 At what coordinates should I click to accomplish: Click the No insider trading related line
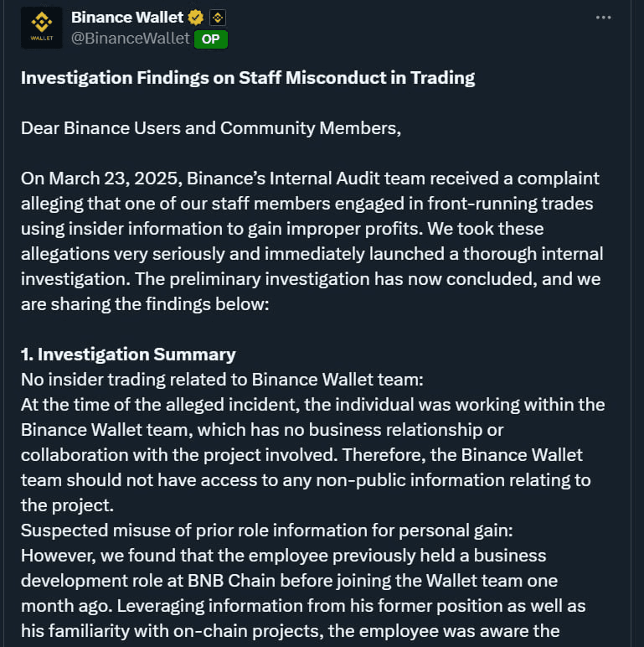pos(222,380)
